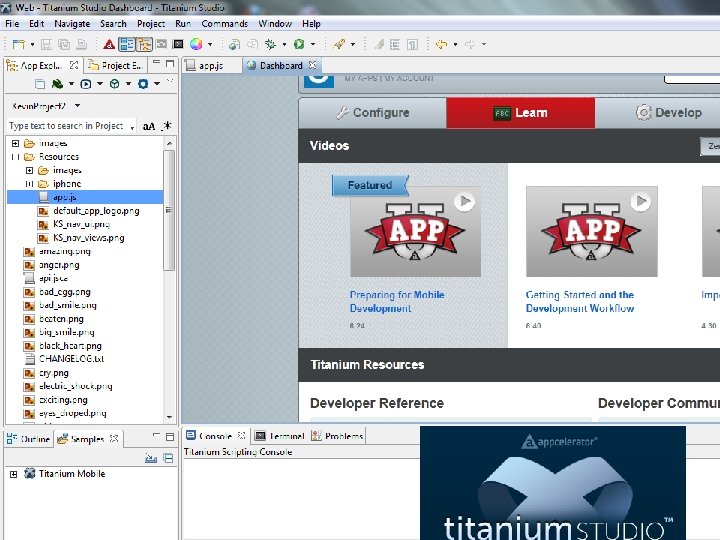Open the black Terminal icon in toolbar

[178, 45]
